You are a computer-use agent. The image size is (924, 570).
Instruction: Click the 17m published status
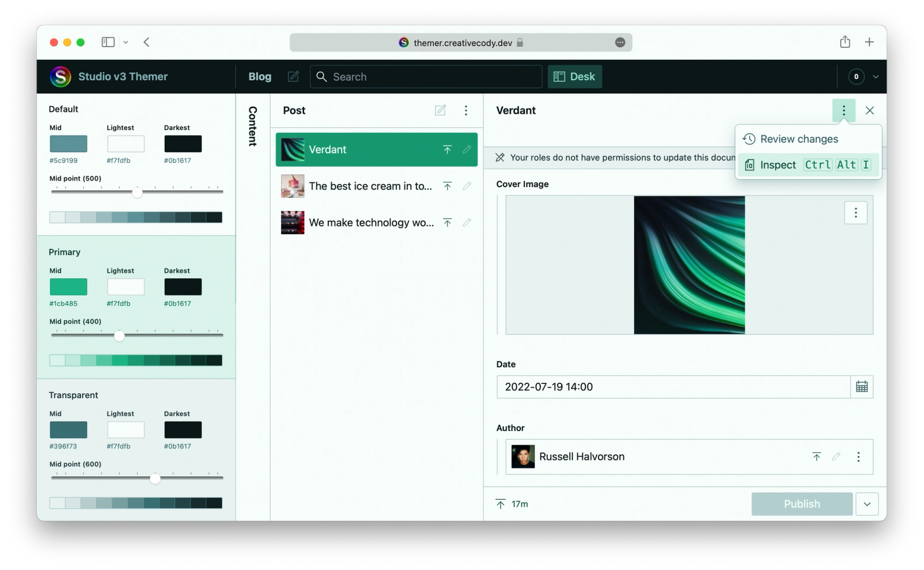(512, 504)
